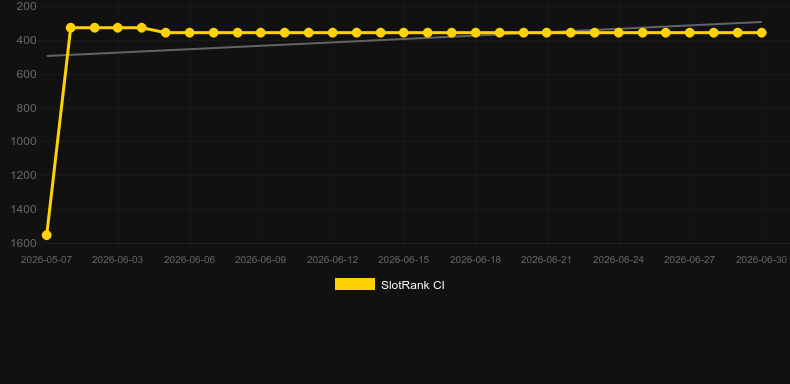Select the lowest data point near 1600

point(46,235)
